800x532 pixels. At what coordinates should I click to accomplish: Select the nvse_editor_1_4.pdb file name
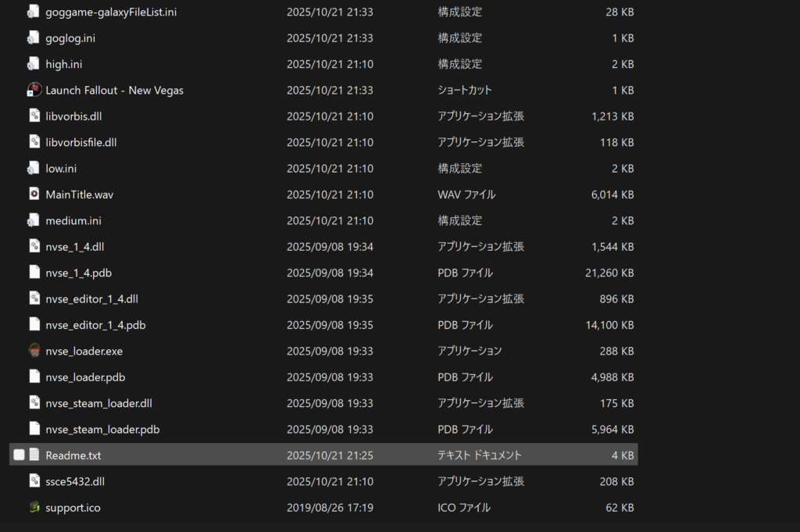point(95,325)
